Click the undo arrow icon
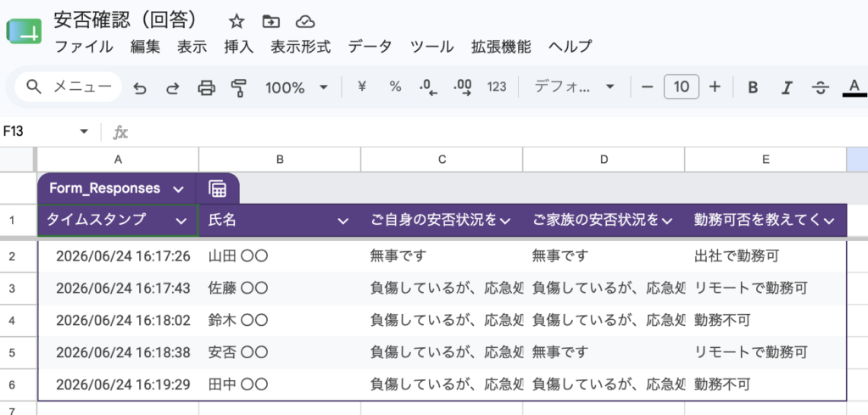 pyautogui.click(x=140, y=87)
